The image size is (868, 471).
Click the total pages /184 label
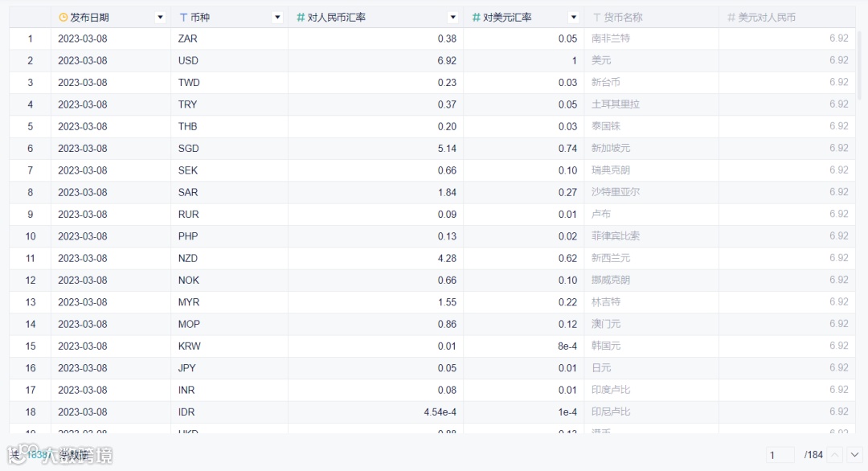tap(813, 455)
